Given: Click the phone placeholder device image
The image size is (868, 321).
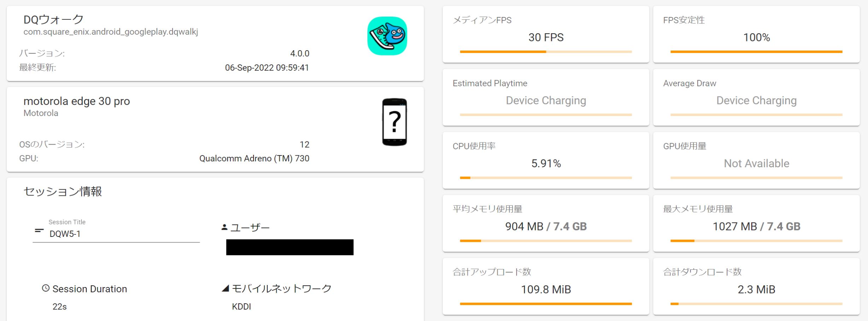Looking at the screenshot, I should point(394,122).
